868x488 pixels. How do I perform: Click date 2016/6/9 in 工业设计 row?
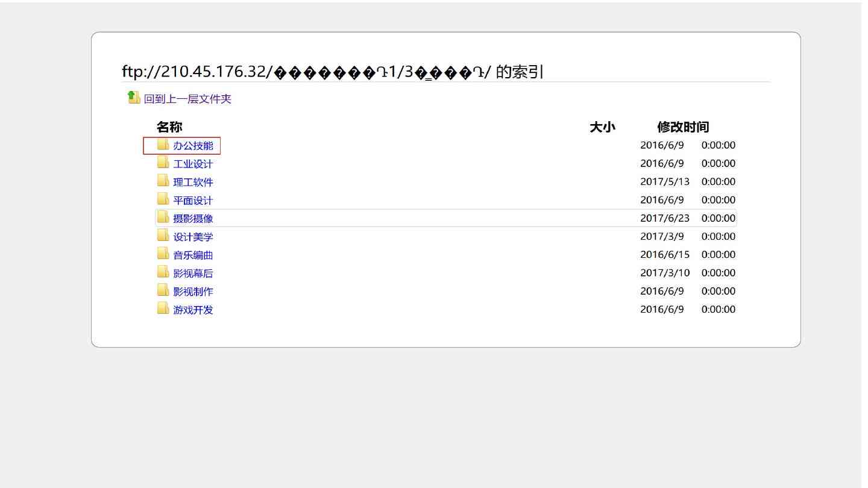click(x=662, y=163)
